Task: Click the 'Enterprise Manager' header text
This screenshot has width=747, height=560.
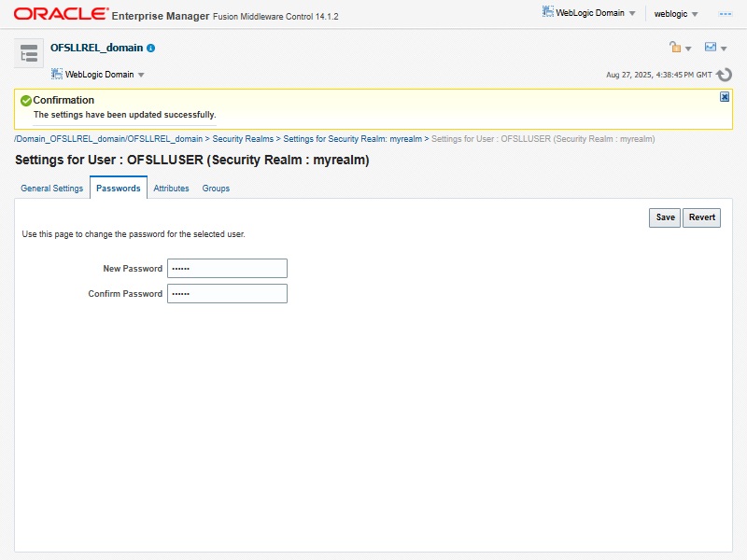Action: tap(161, 16)
